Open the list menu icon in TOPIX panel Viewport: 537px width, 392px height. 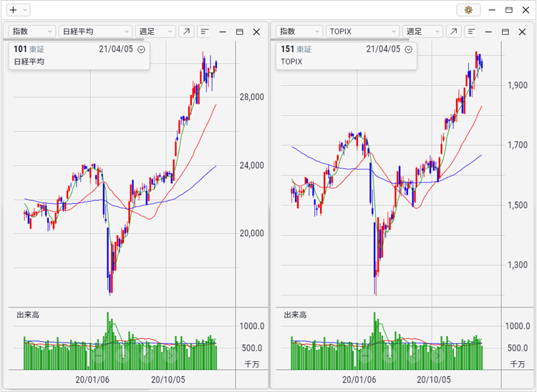(472, 31)
